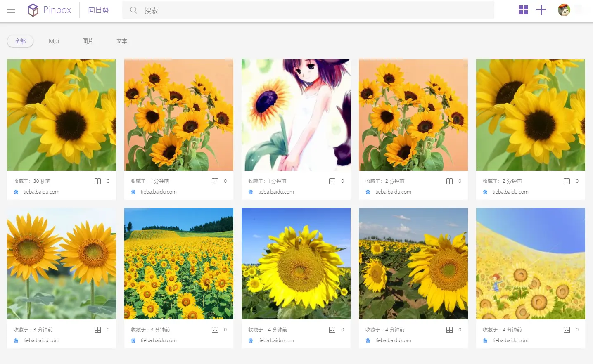Open the 向日葵 collection title

(x=99, y=10)
